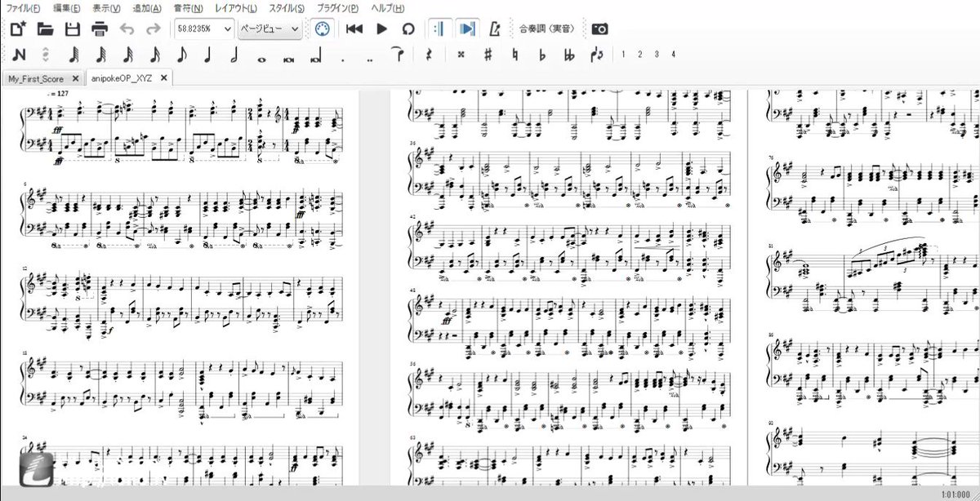980x501 pixels.
Task: Toggle MIDI input
Action: (x=322, y=29)
